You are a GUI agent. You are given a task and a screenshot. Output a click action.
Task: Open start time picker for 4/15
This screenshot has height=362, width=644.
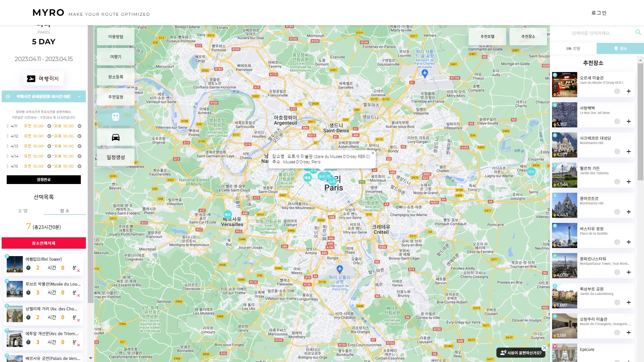[x=49, y=166]
